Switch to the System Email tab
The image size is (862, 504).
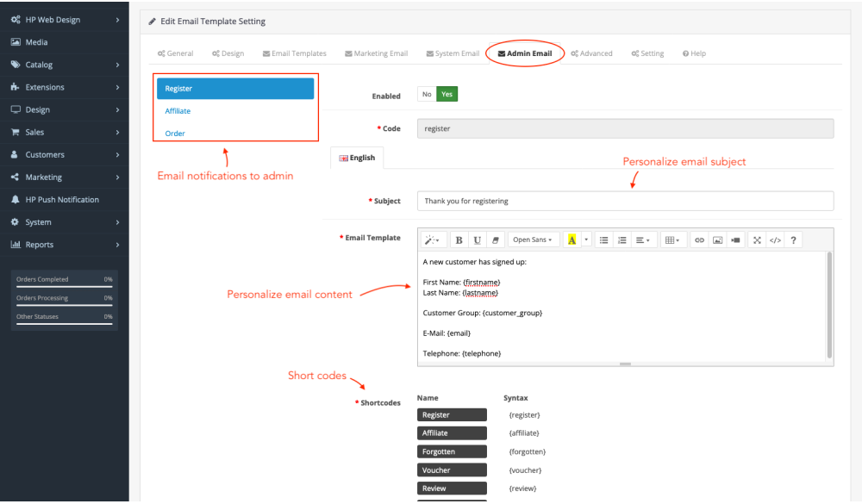click(x=453, y=53)
